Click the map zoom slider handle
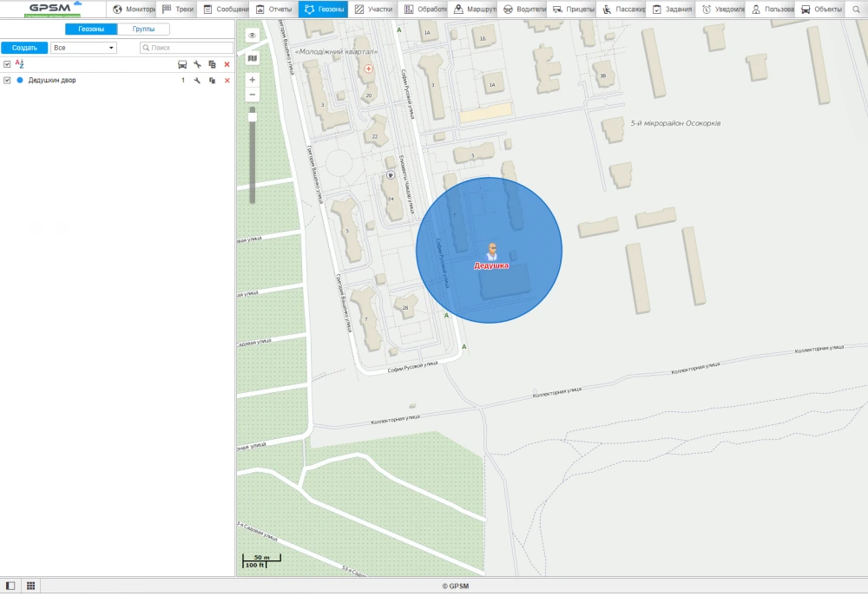This screenshot has width=868, height=596. click(x=253, y=115)
